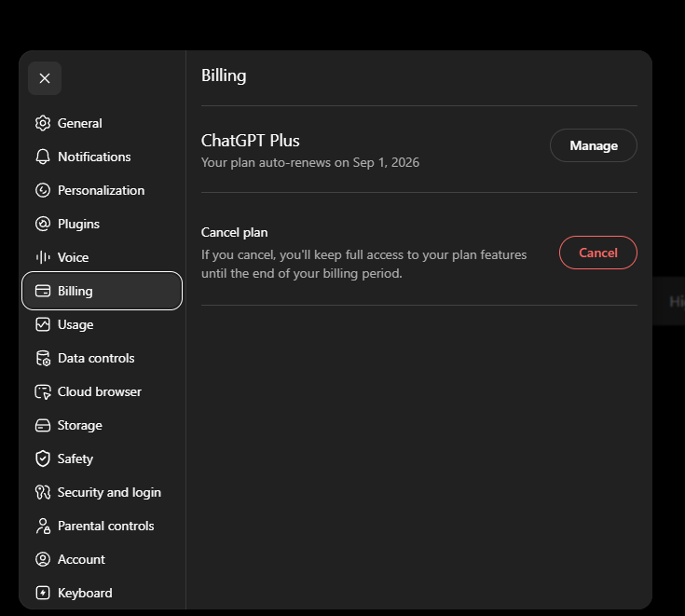Show Data controls settings
The image size is (685, 616).
point(102,358)
